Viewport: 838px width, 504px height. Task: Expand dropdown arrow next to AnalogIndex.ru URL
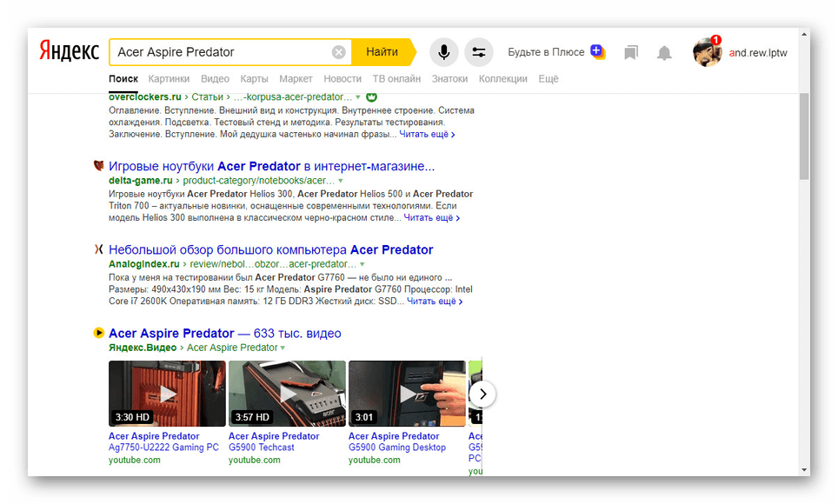point(362,264)
